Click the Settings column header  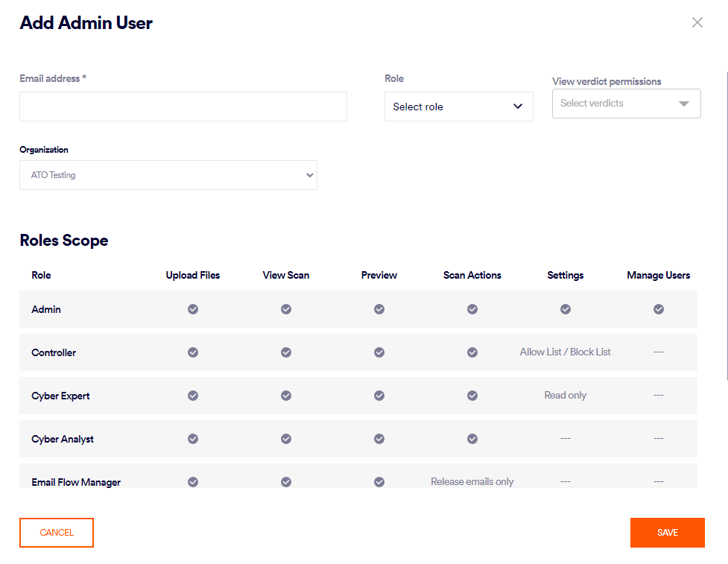click(566, 275)
